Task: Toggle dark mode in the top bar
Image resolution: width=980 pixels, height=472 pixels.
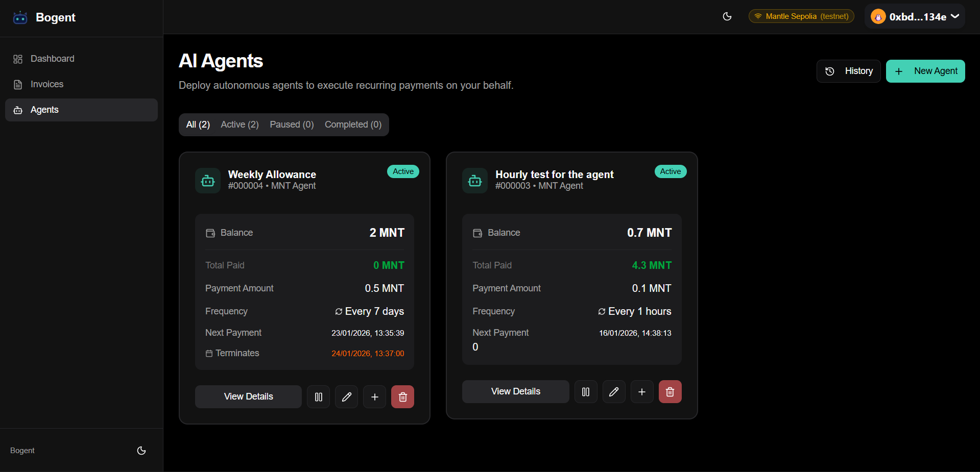Action: point(727,16)
